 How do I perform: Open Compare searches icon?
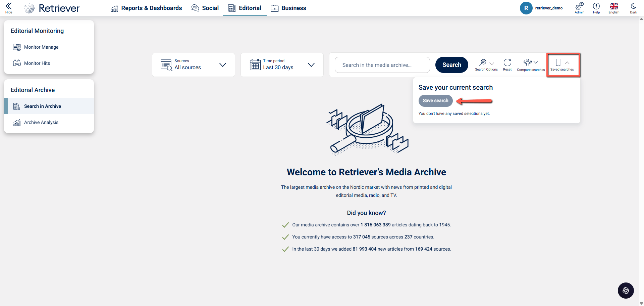(528, 62)
